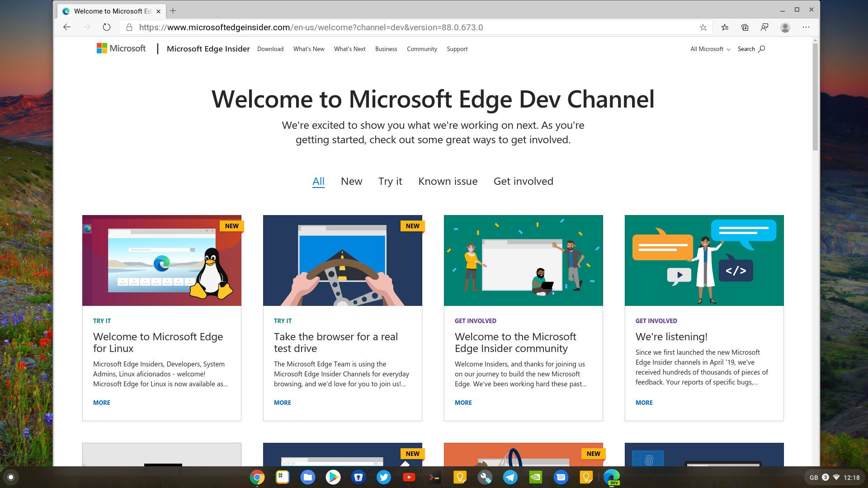This screenshot has width=868, height=488.
Task: Open YouTube from the shelf
Action: point(409,477)
